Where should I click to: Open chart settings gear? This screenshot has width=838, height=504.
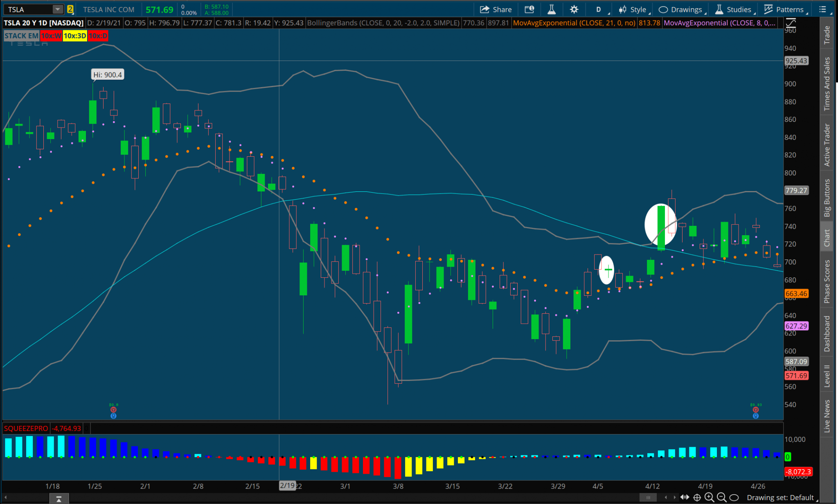pos(574,9)
